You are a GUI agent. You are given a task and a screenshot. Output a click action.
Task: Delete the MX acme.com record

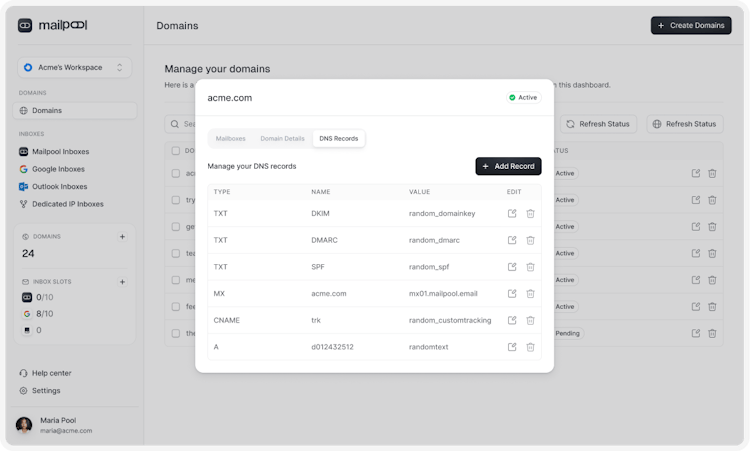tap(530, 294)
